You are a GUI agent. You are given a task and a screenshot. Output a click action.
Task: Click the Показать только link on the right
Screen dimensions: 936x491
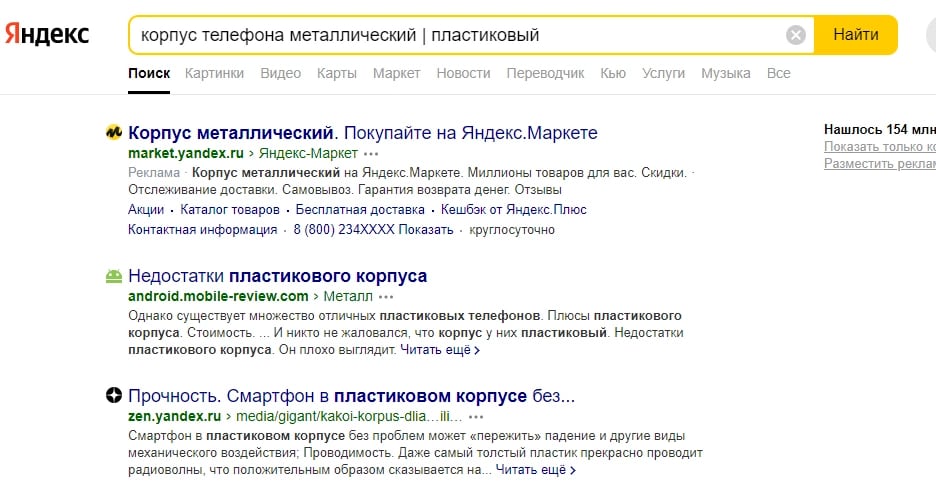[x=880, y=147]
